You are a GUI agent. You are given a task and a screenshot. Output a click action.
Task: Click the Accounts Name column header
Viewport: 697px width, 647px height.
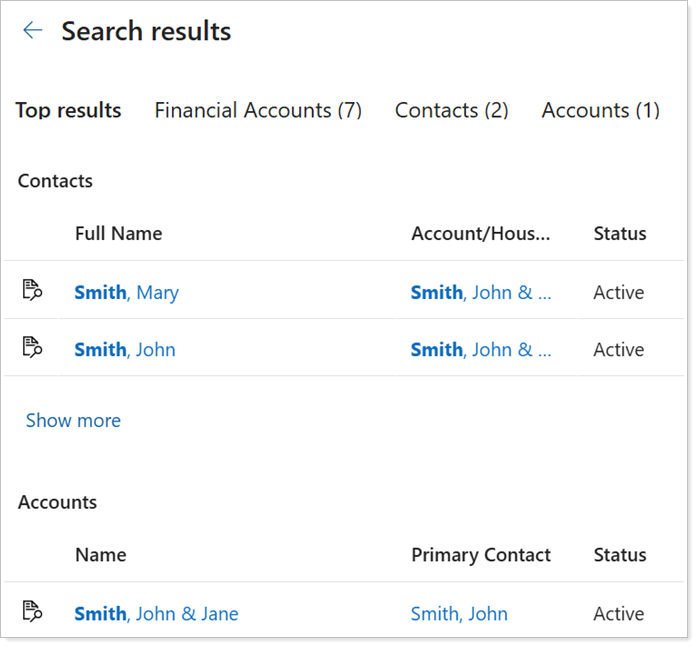(x=100, y=555)
